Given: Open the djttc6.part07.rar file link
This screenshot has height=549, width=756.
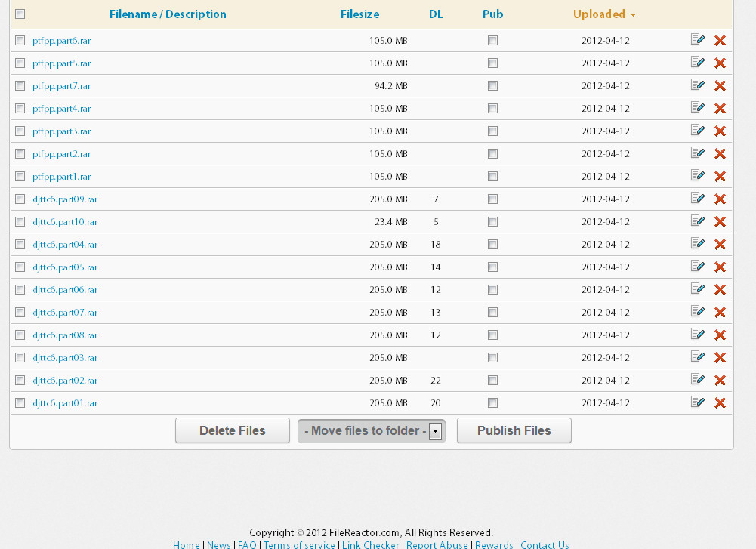Looking at the screenshot, I should (x=65, y=313).
